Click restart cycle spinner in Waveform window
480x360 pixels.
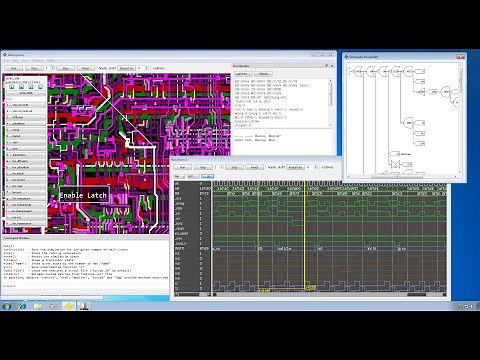click(x=316, y=167)
